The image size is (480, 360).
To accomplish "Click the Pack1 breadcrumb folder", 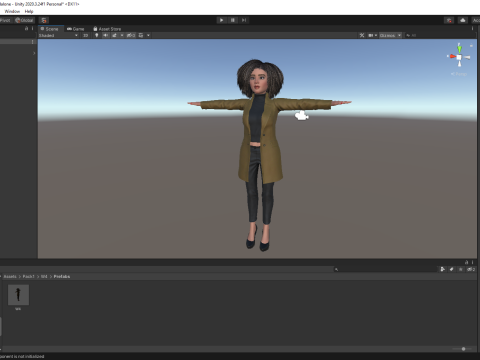I will pyautogui.click(x=28, y=276).
